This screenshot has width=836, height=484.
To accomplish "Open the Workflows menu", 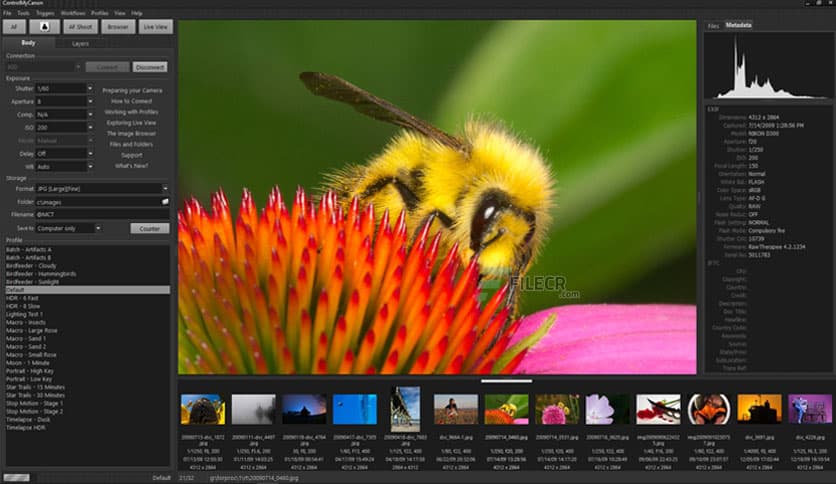I will pyautogui.click(x=73, y=13).
